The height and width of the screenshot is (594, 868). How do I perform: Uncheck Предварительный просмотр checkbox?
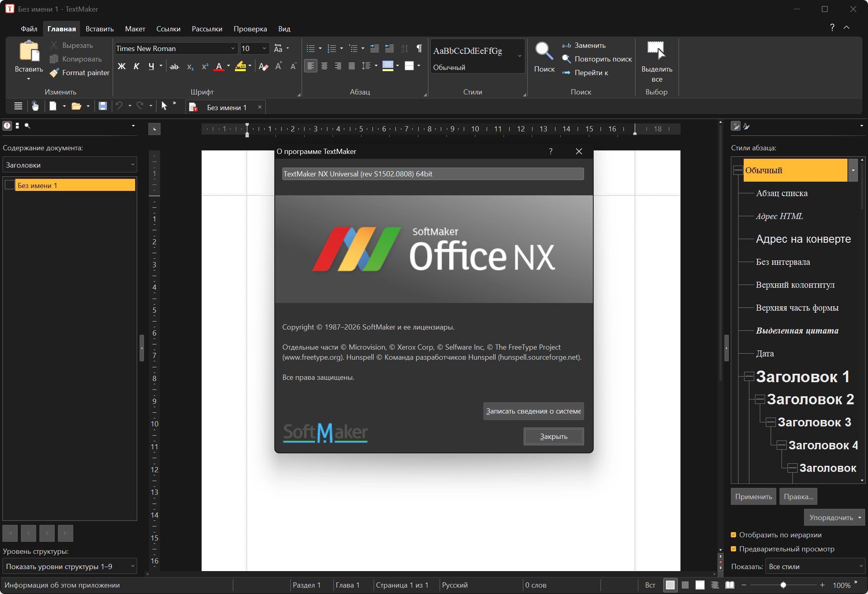[733, 549]
